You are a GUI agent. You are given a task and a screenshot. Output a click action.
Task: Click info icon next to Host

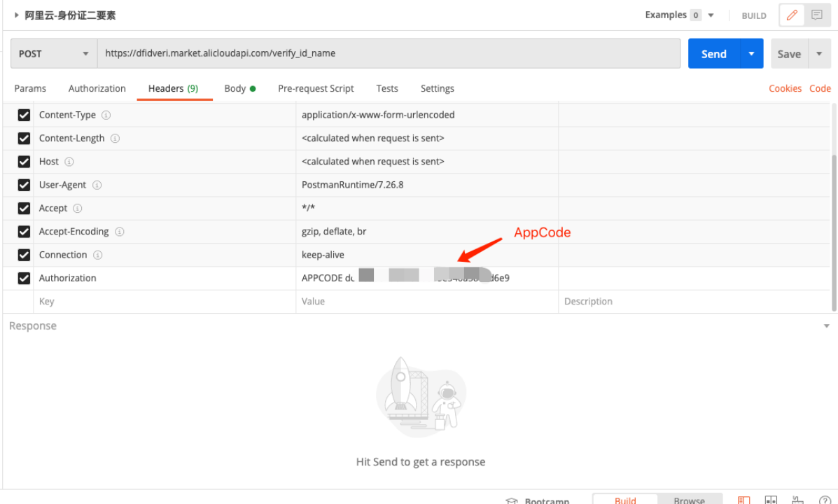[x=69, y=162]
